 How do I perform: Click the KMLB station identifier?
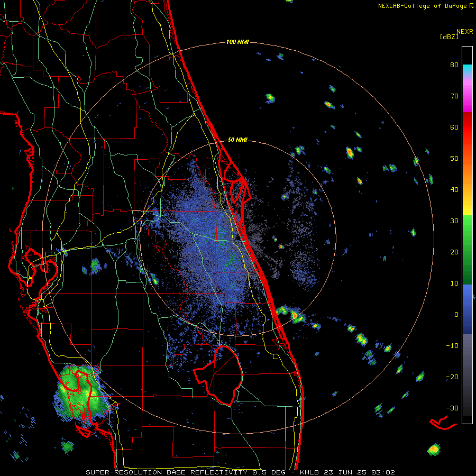309,472
